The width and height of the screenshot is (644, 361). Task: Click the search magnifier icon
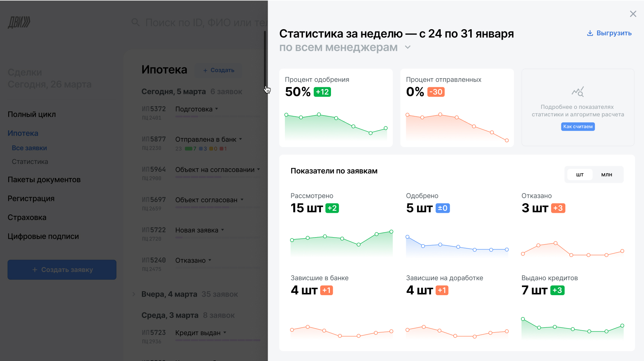coord(136,22)
